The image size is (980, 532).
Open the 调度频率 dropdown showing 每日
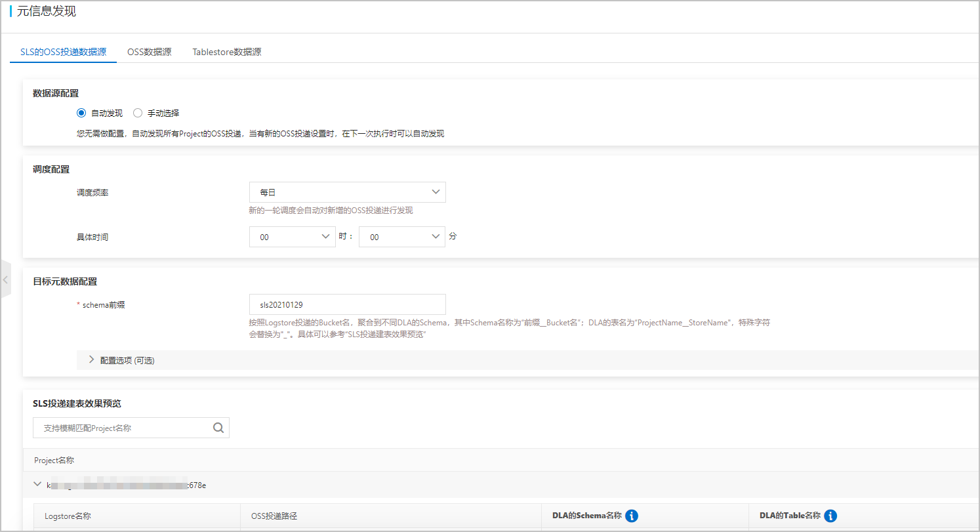[348, 192]
